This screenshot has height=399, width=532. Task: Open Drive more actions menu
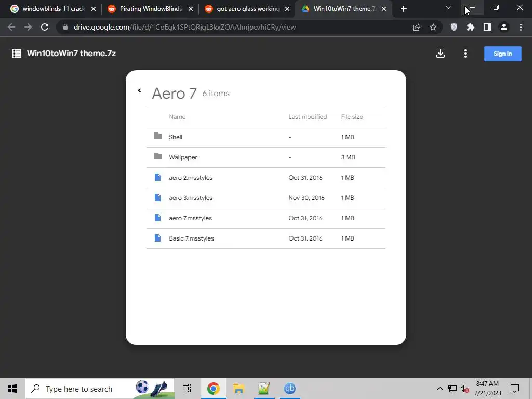[465, 54]
